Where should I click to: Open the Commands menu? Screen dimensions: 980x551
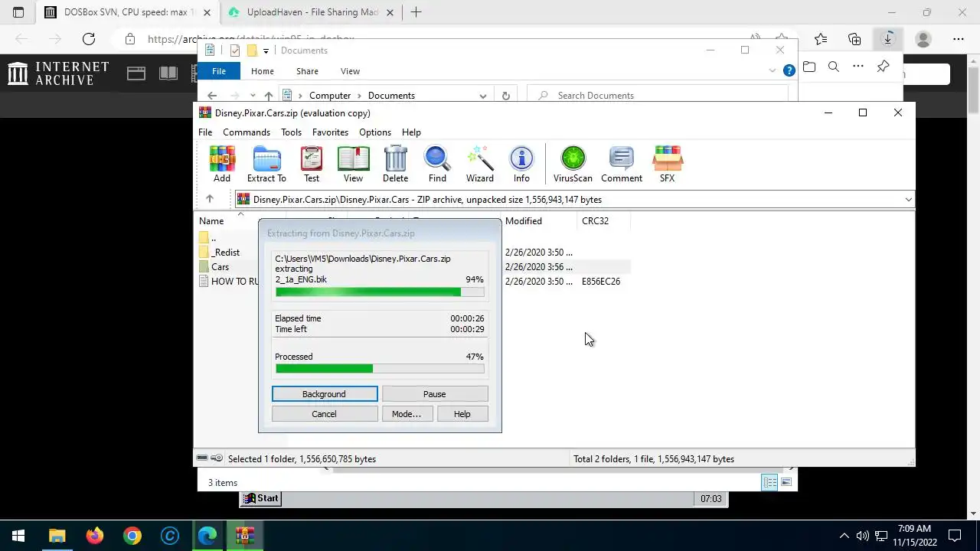pos(247,132)
